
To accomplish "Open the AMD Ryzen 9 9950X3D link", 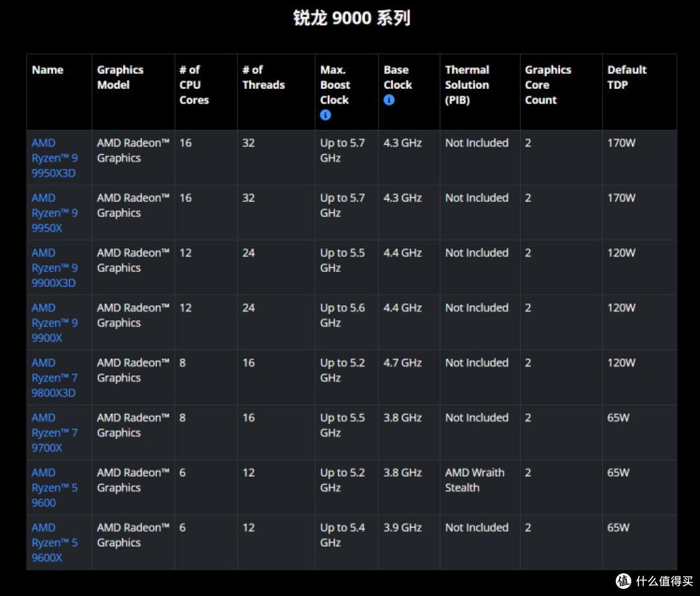I will (x=54, y=158).
